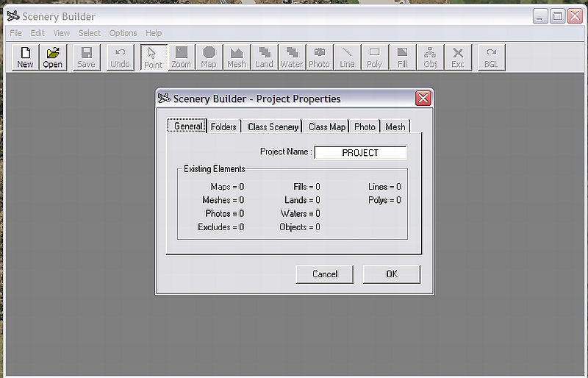Switch to the General tab
Viewport: 588px width, 378px height.
pyautogui.click(x=187, y=126)
